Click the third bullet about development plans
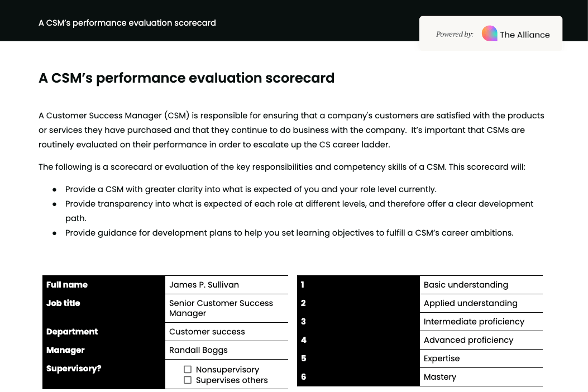This screenshot has height=392, width=588. [x=289, y=233]
